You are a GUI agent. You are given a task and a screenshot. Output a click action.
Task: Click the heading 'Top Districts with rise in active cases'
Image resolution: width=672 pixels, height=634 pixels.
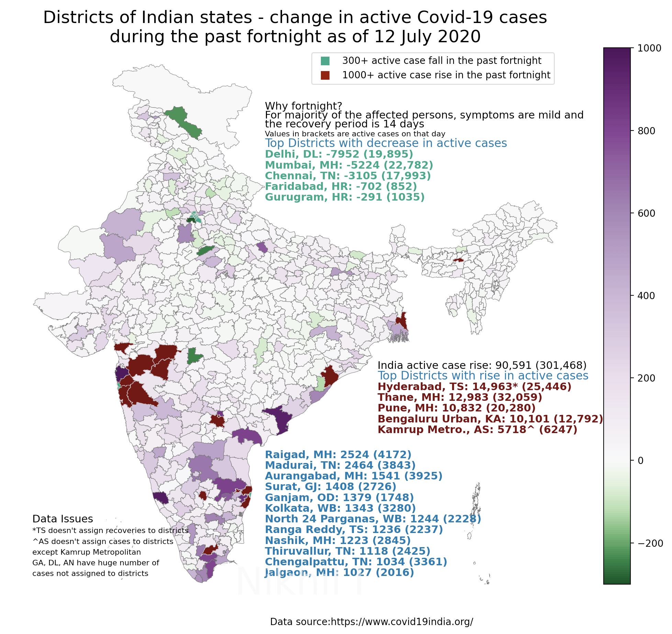483,376
